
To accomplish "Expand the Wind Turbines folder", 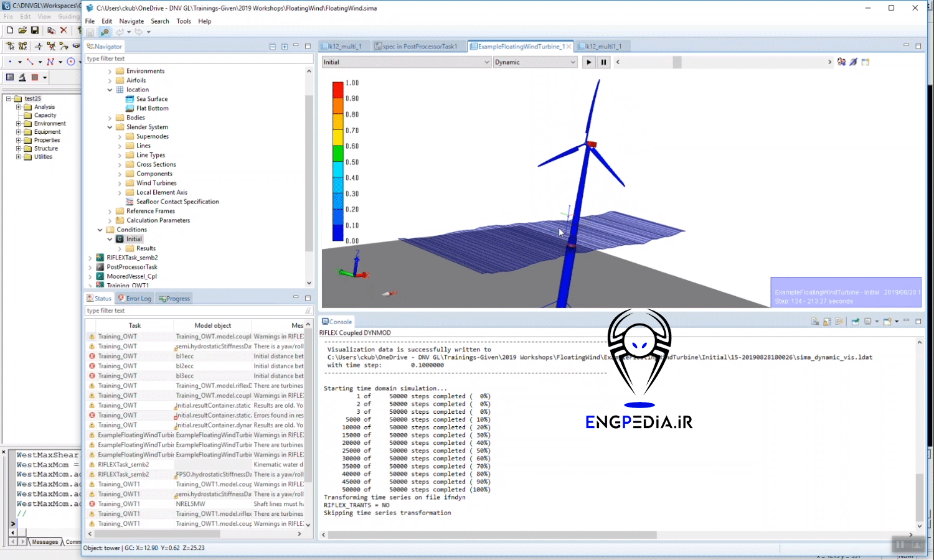I will (x=120, y=184).
